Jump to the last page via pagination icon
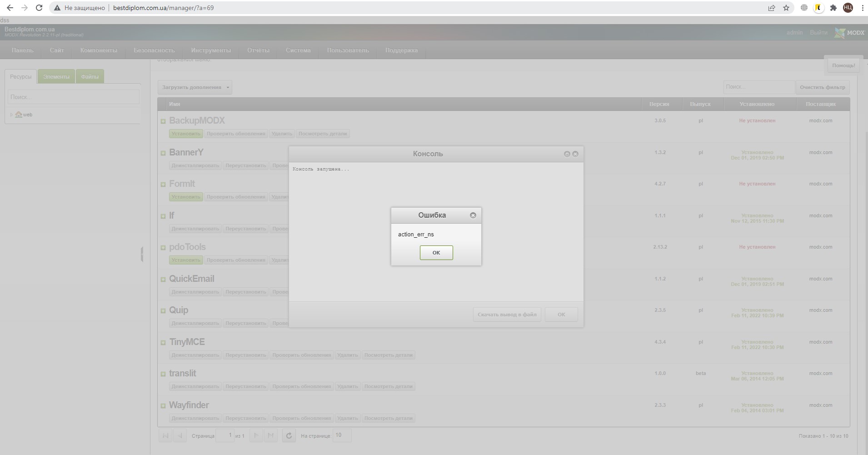 [x=271, y=435]
